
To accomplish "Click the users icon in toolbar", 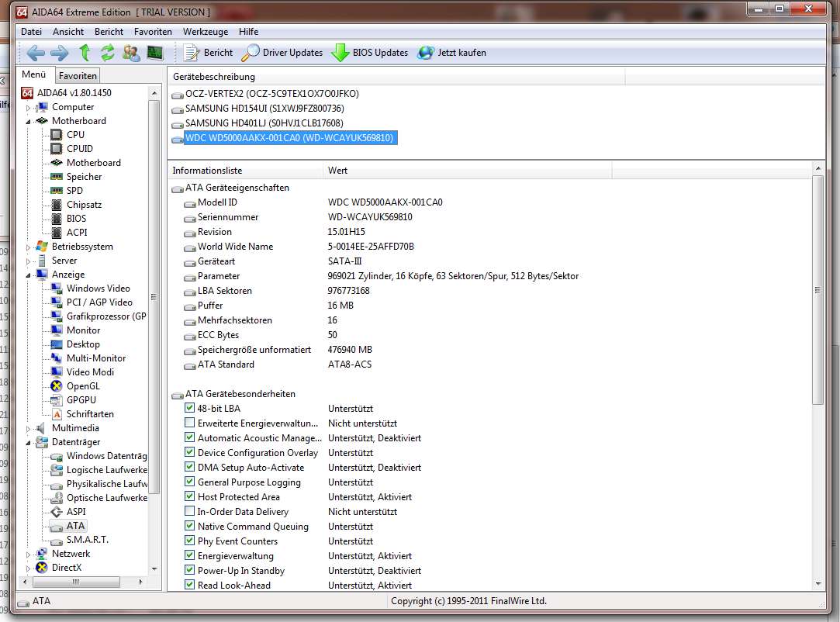I will [x=131, y=53].
